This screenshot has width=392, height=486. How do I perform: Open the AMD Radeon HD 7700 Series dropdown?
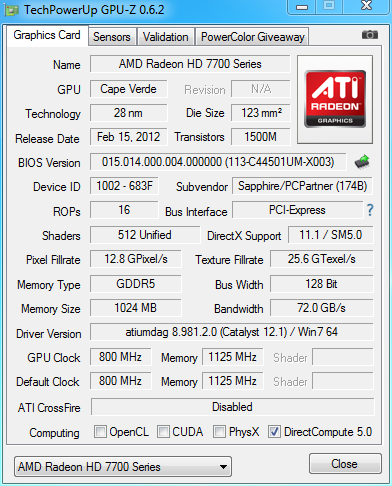[123, 466]
